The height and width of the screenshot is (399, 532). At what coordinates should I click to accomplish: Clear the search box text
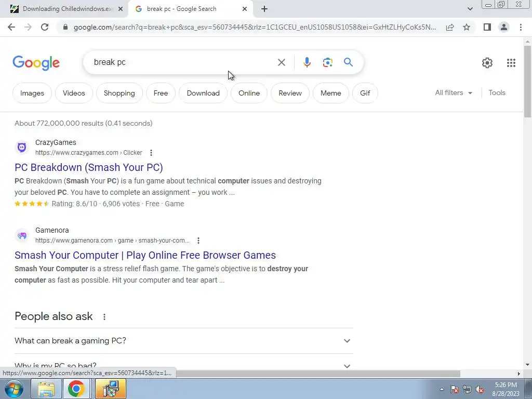click(281, 62)
